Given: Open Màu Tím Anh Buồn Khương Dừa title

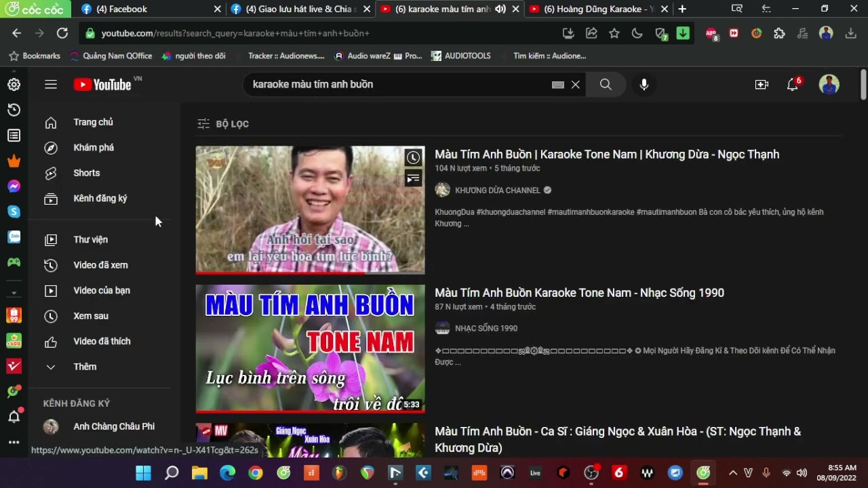Looking at the screenshot, I should [607, 155].
